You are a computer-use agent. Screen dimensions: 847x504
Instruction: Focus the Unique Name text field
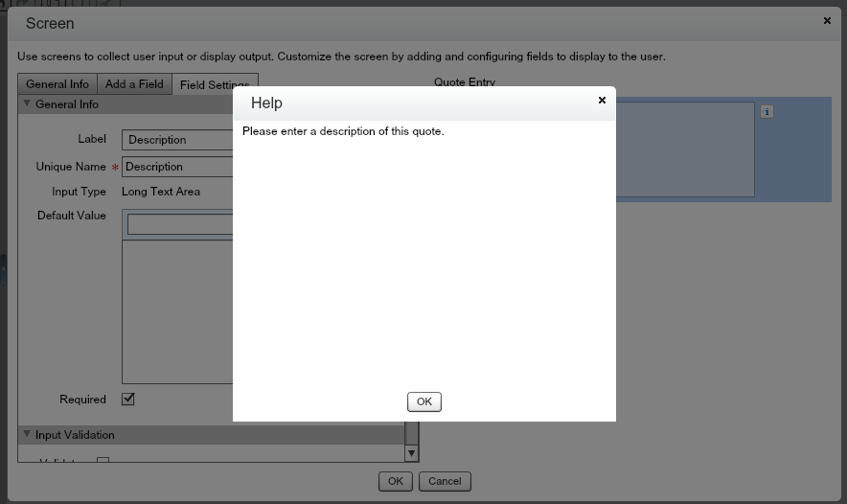coord(178,167)
